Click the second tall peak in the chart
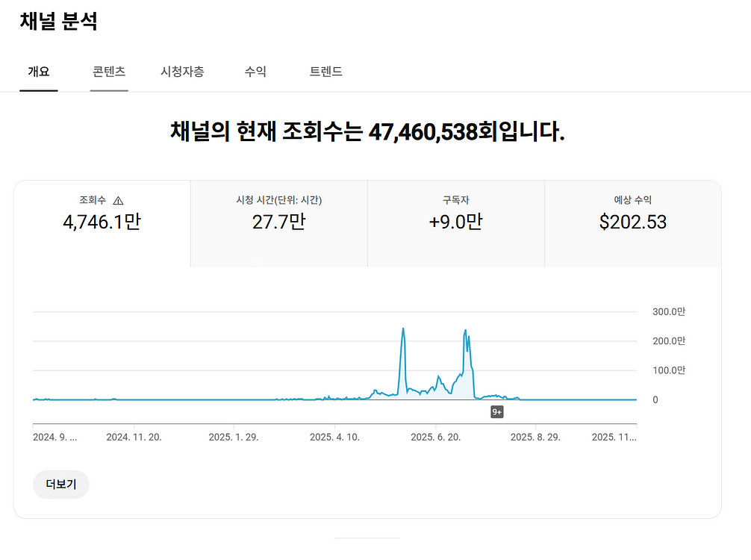 coord(465,331)
